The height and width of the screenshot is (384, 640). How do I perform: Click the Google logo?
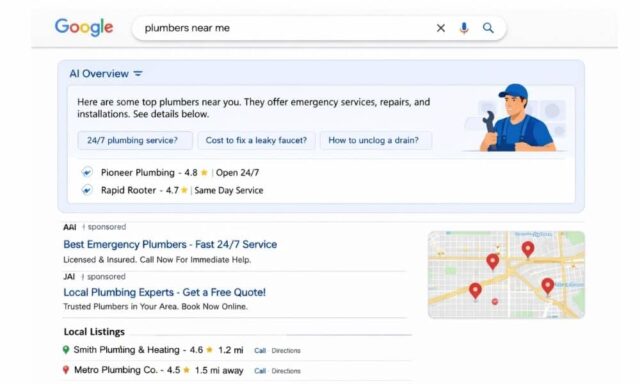pos(84,27)
